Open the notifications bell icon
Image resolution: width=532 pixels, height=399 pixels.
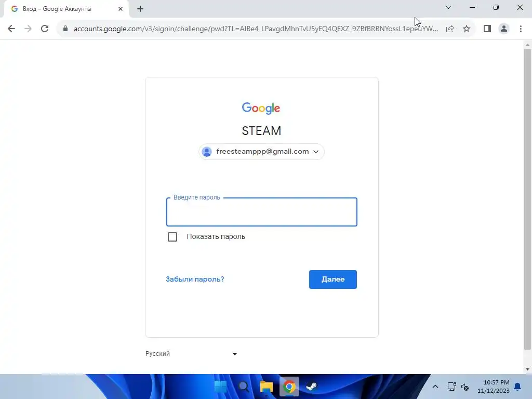tap(518, 387)
